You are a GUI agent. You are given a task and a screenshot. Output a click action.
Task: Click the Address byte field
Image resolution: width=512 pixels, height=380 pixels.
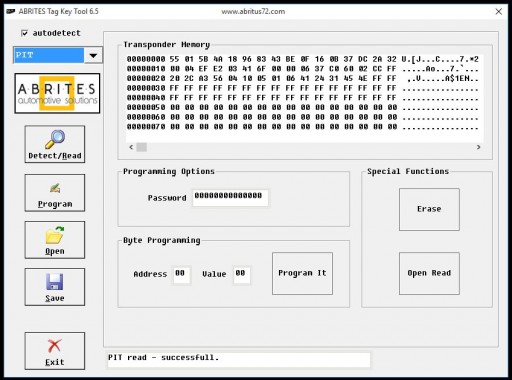pyautogui.click(x=181, y=275)
